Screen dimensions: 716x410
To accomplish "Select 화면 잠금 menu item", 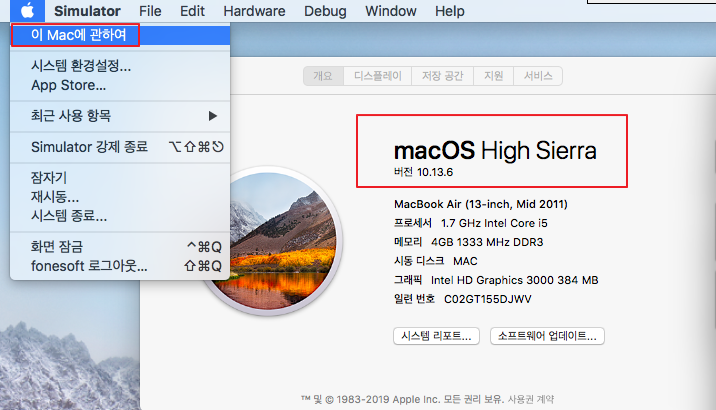I will pyautogui.click(x=120, y=247).
